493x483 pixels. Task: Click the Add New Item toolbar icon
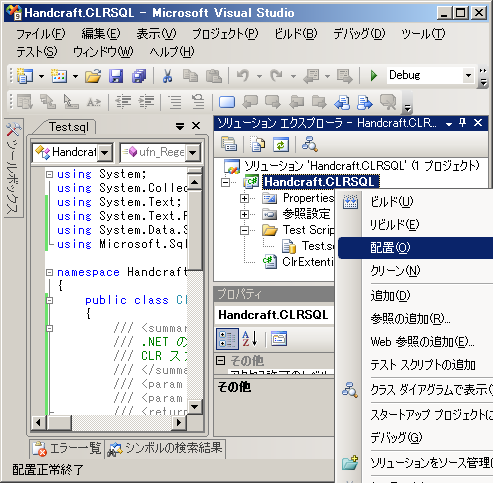[x=59, y=76]
